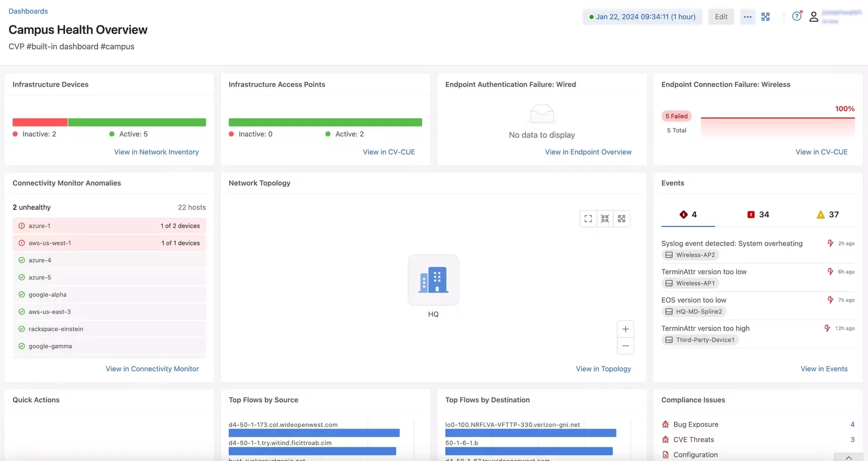Click the Dashboards breadcrumb link
This screenshot has height=461, width=868.
[28, 11]
